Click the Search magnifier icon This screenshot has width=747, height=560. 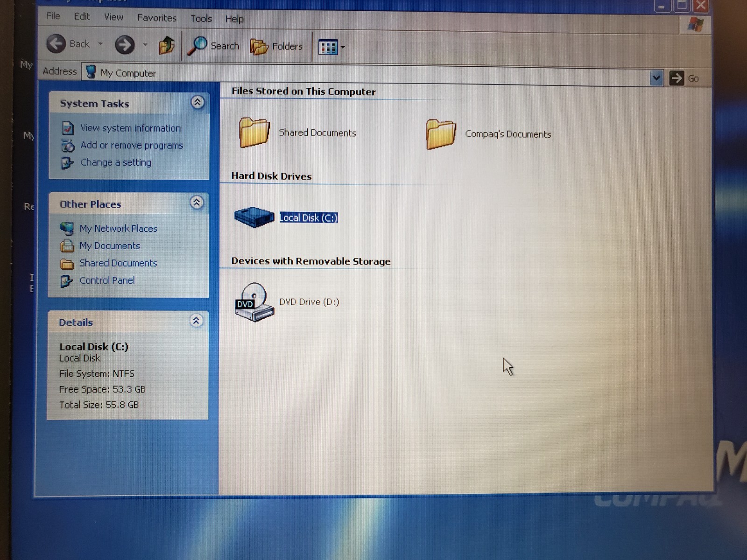(x=197, y=46)
